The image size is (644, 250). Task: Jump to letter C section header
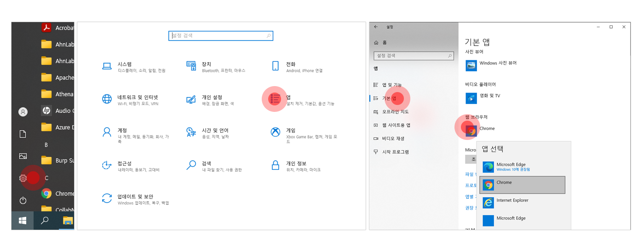coord(46,178)
